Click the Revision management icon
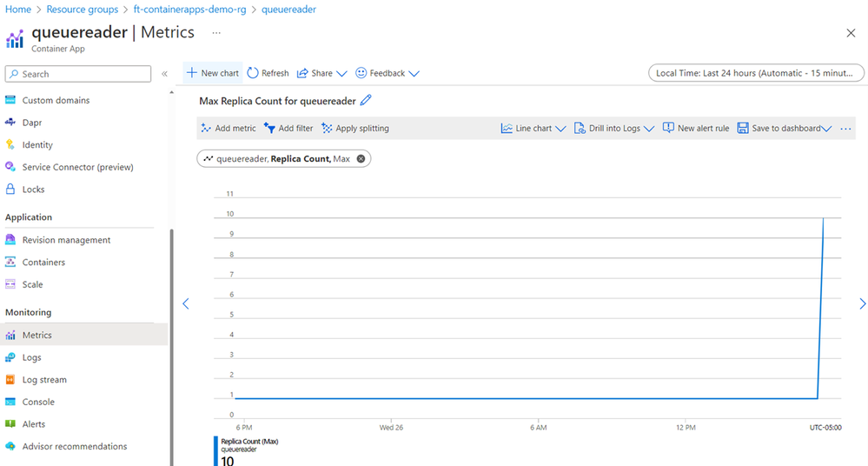The image size is (868, 466). (10, 239)
